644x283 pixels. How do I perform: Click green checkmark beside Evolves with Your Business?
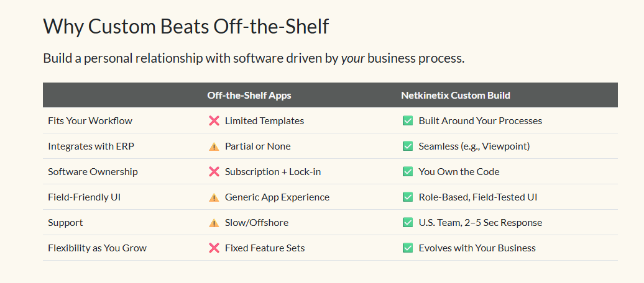click(408, 248)
